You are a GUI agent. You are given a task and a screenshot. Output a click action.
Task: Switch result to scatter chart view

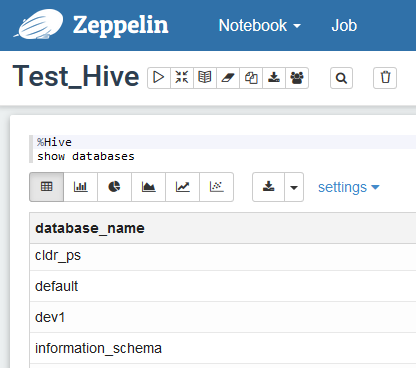tap(216, 187)
